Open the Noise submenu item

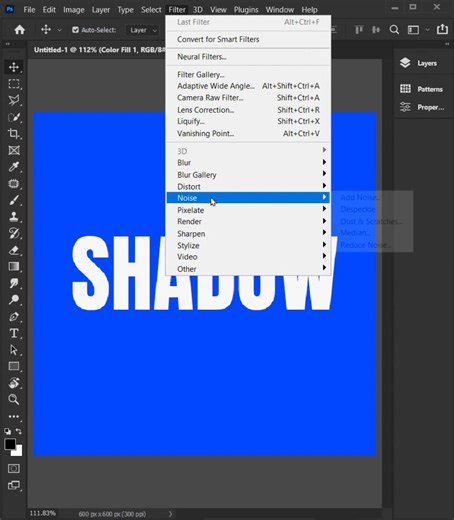click(248, 198)
